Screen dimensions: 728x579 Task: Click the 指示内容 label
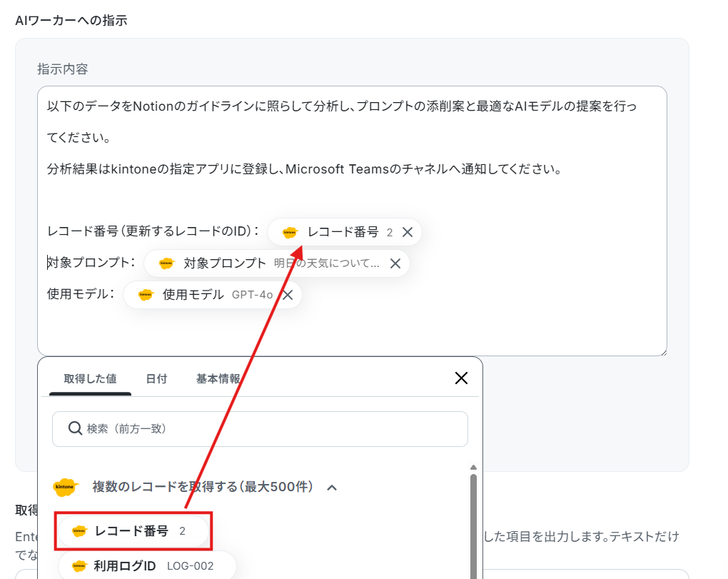(63, 69)
